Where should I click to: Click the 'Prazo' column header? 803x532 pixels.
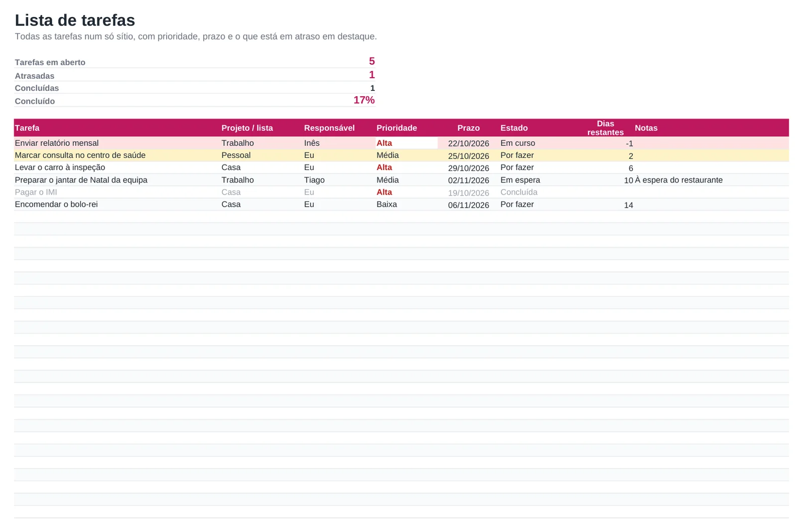468,128
